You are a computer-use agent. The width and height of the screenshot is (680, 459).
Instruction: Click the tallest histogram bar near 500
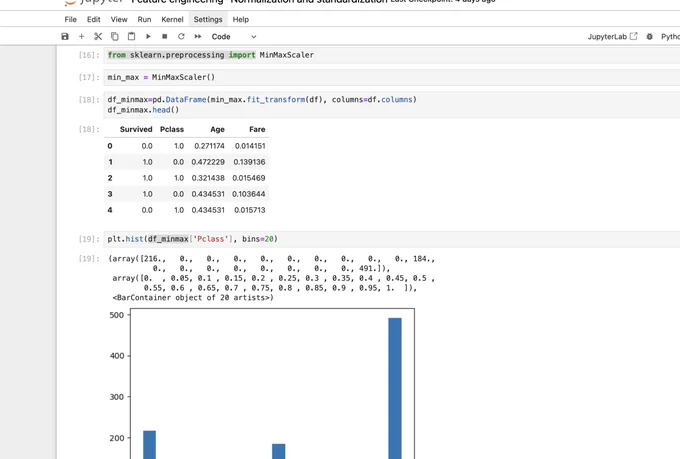tap(395, 388)
